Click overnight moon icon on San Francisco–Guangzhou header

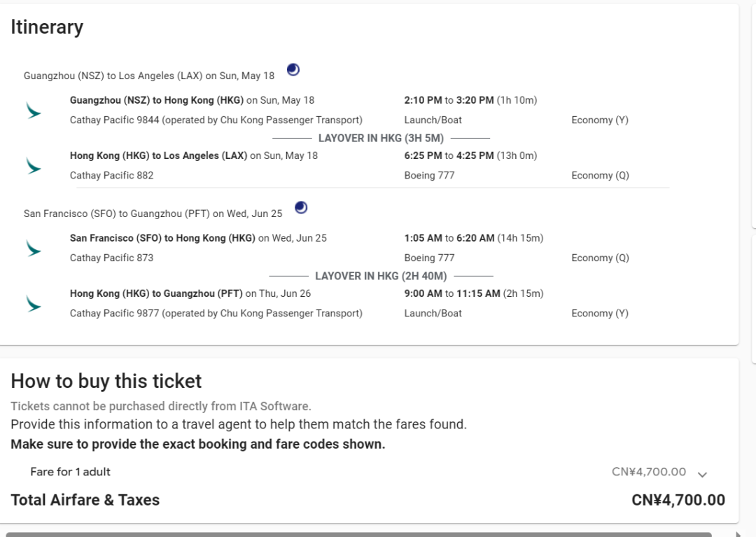coord(301,207)
